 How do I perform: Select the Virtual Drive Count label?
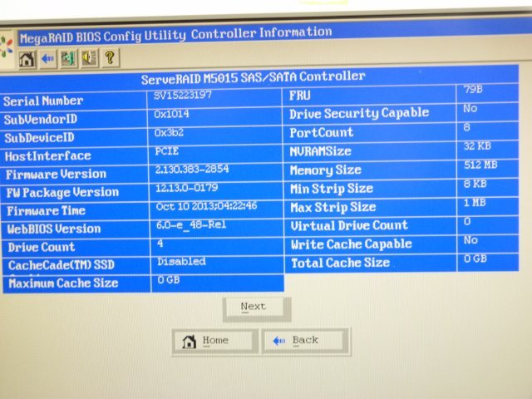(x=349, y=225)
